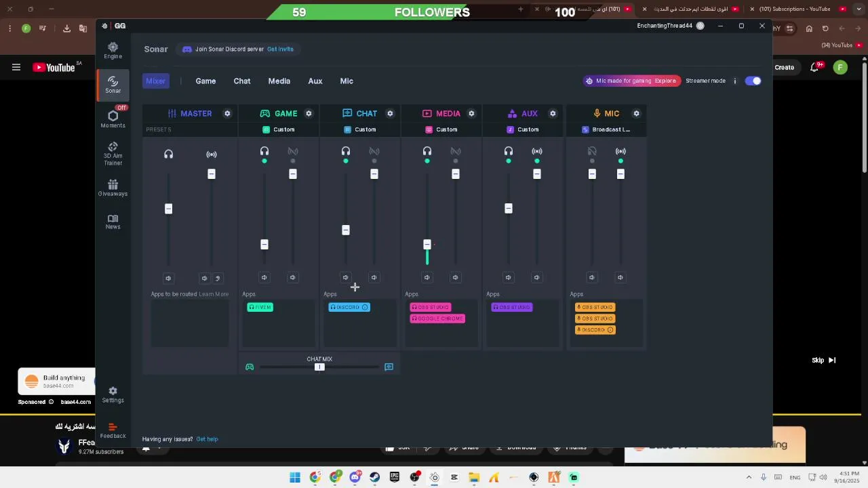Click the info icon on CHAT Discord chip
Screen dimensions: 868x488
365,307
